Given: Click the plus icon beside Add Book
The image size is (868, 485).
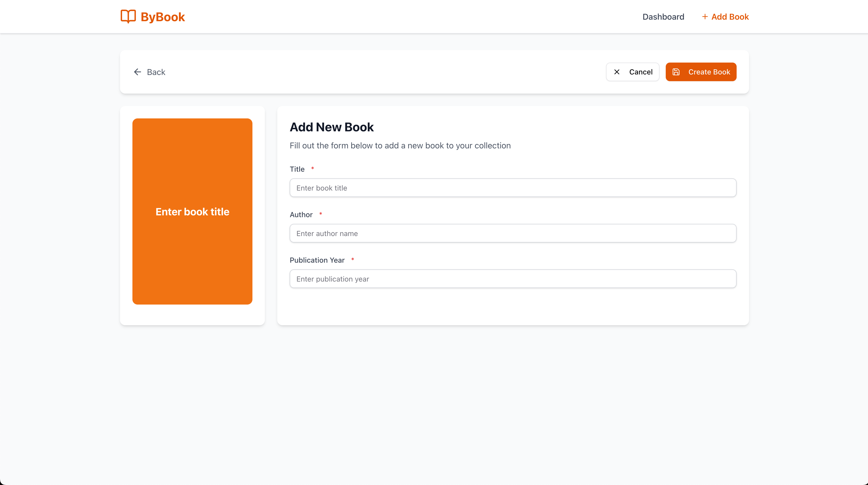Looking at the screenshot, I should click(x=705, y=17).
